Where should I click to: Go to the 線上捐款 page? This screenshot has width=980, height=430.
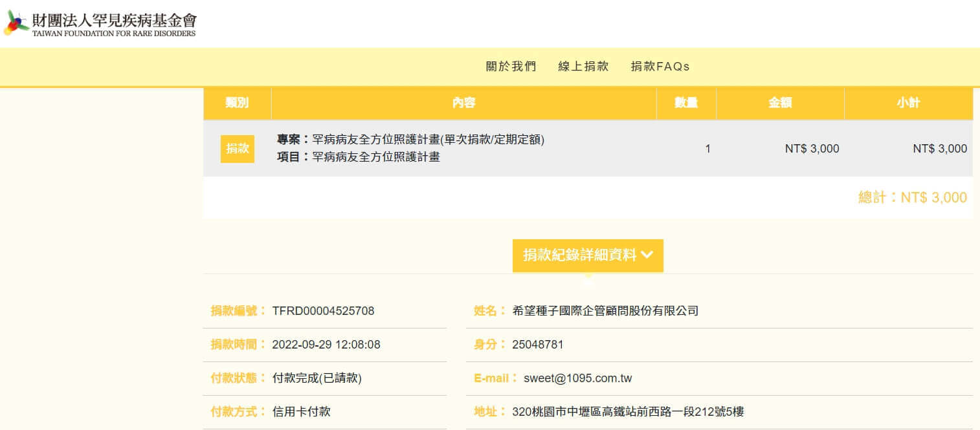click(583, 67)
